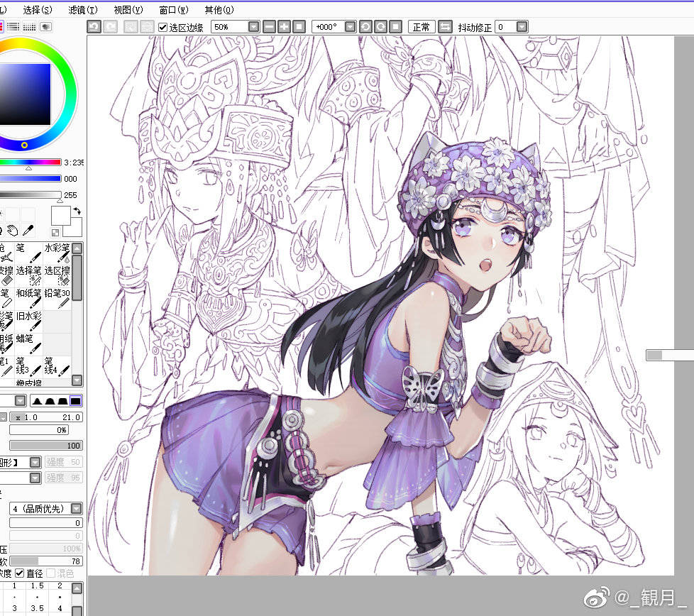Click the brush list scroll up arrow
The image size is (694, 616).
[x=77, y=248]
